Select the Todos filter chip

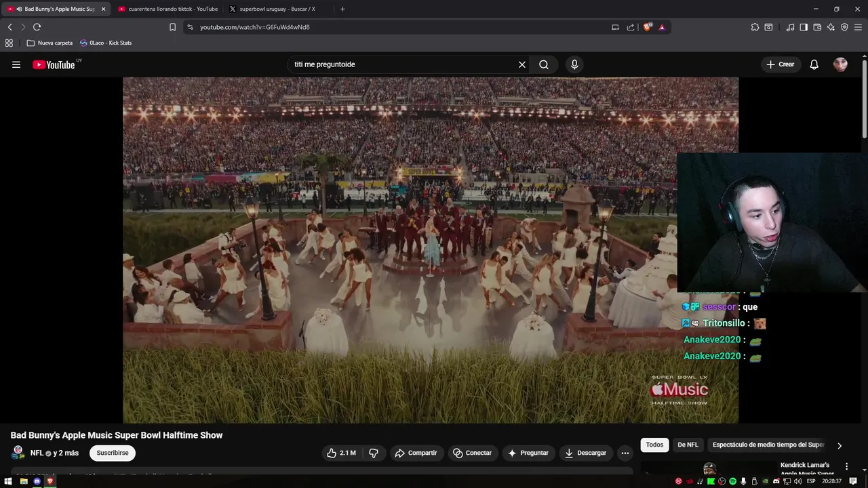tap(654, 445)
